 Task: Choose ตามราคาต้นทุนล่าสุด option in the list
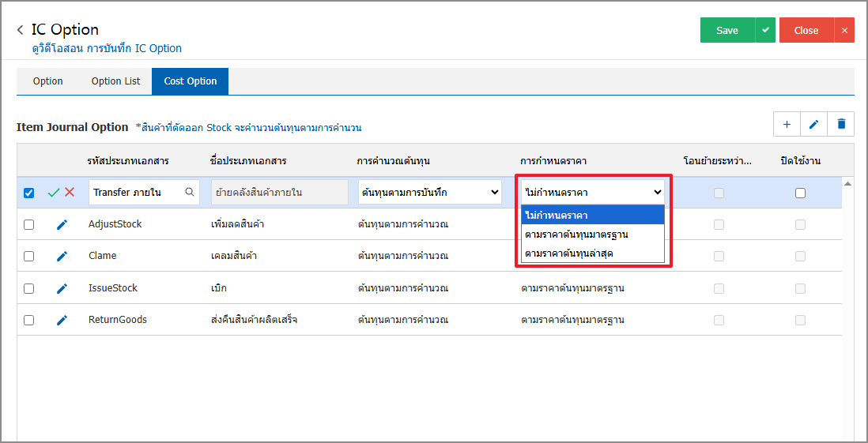568,253
